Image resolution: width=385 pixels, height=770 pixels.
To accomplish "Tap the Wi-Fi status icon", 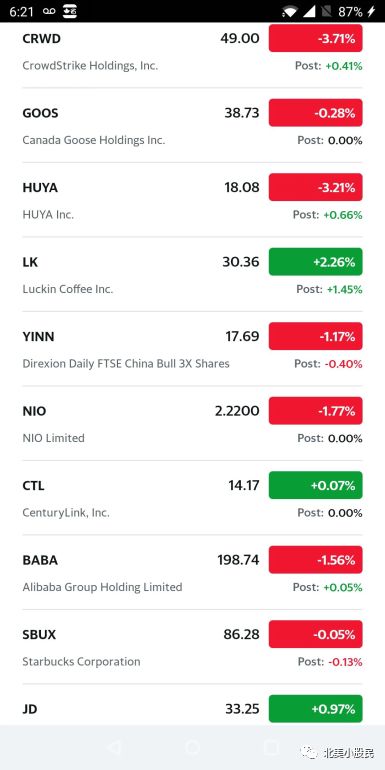I will (x=290, y=12).
